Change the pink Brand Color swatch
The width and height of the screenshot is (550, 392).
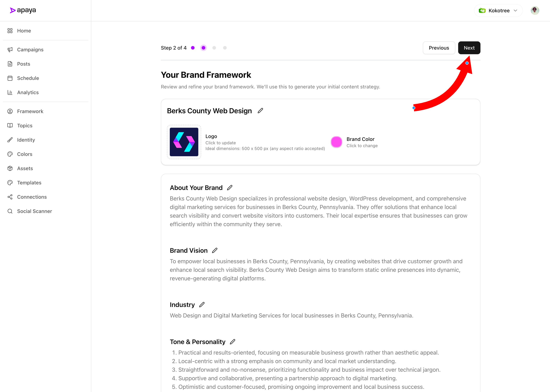tap(336, 142)
